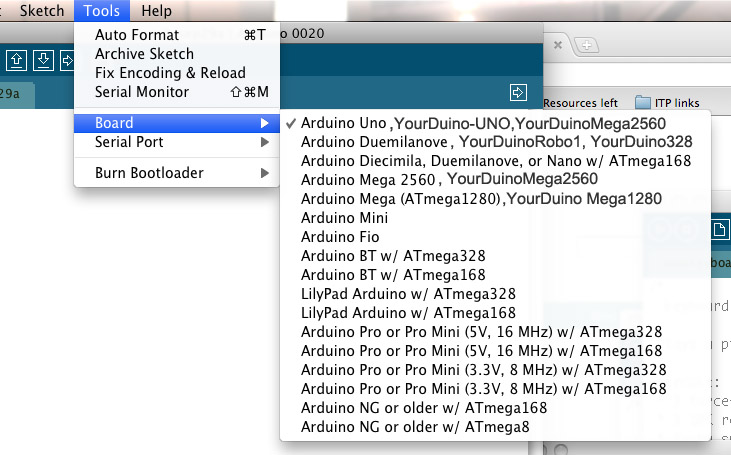Expand the Serial Port submenu

pos(177,142)
